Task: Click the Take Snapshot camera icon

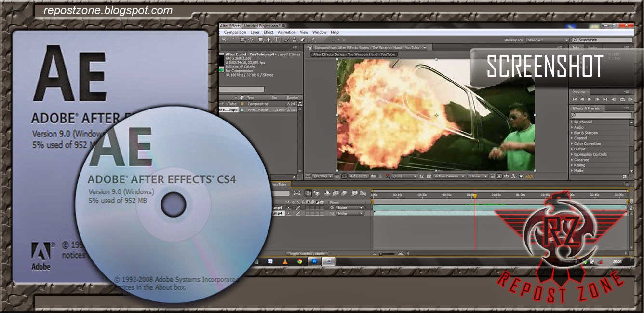Action: tap(373, 176)
